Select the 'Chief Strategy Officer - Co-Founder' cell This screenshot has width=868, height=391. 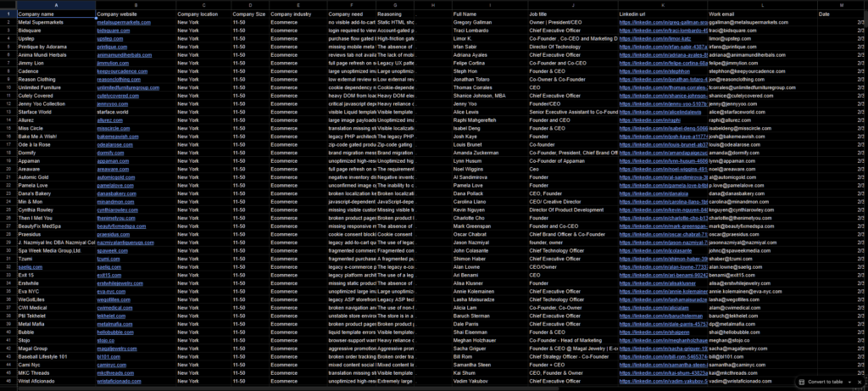click(573, 357)
